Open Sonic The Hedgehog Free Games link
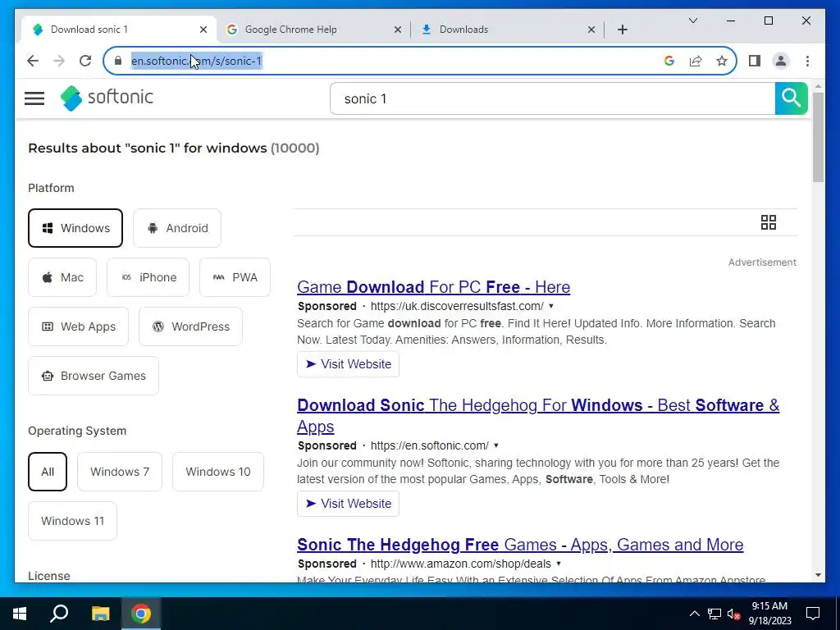 (520, 545)
